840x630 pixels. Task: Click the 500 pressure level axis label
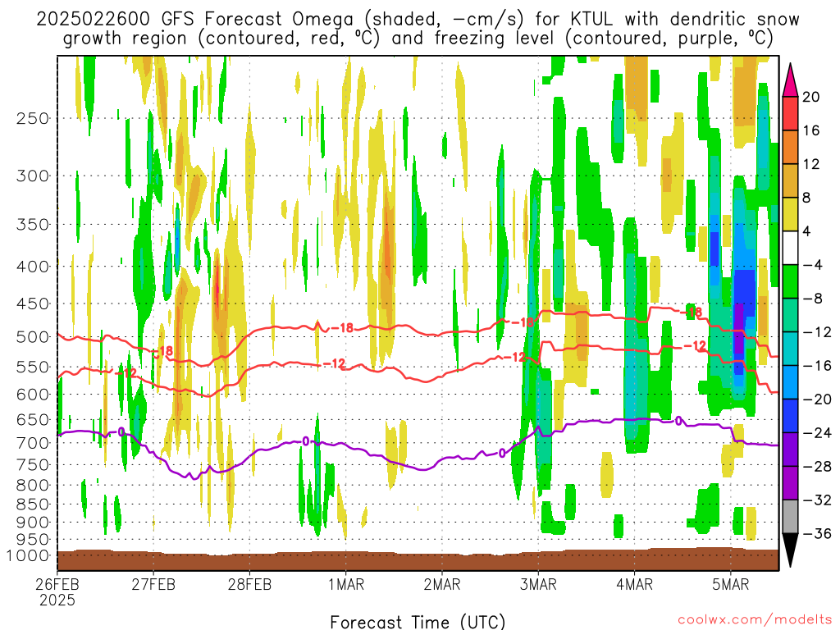(33, 337)
